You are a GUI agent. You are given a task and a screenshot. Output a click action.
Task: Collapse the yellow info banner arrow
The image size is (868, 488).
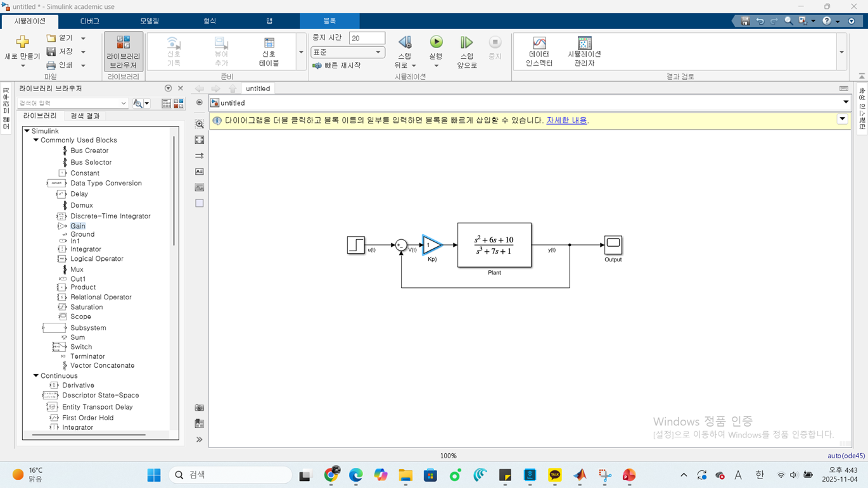tap(842, 119)
